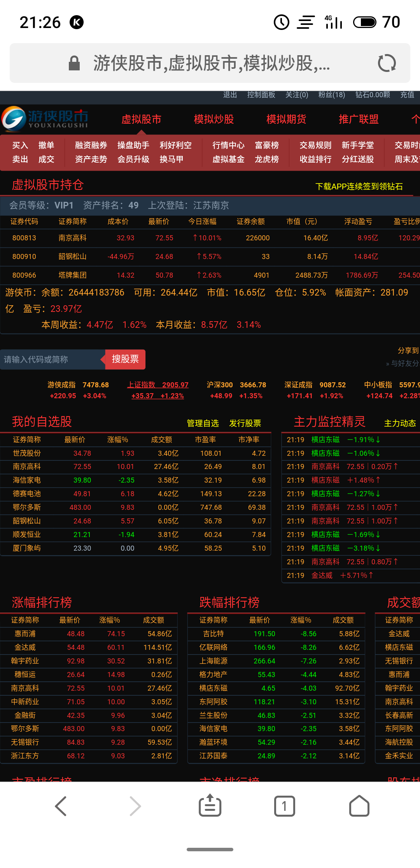Click the 游侠股市 logo
Viewport: 420px width, 868px height.
[x=45, y=119]
